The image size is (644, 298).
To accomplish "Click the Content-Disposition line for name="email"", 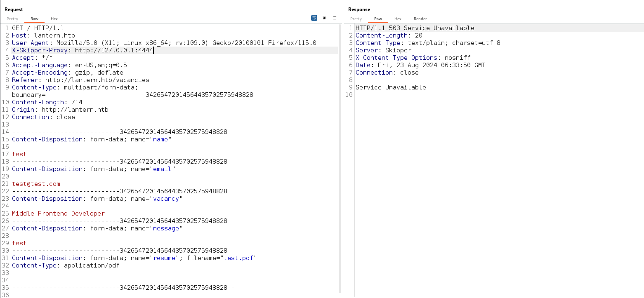I will [x=94, y=169].
